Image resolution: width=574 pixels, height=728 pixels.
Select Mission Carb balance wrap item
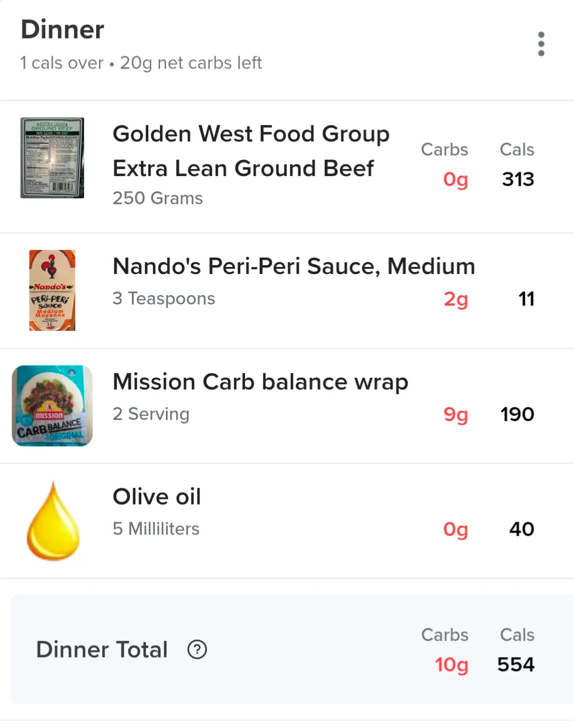tap(287, 406)
